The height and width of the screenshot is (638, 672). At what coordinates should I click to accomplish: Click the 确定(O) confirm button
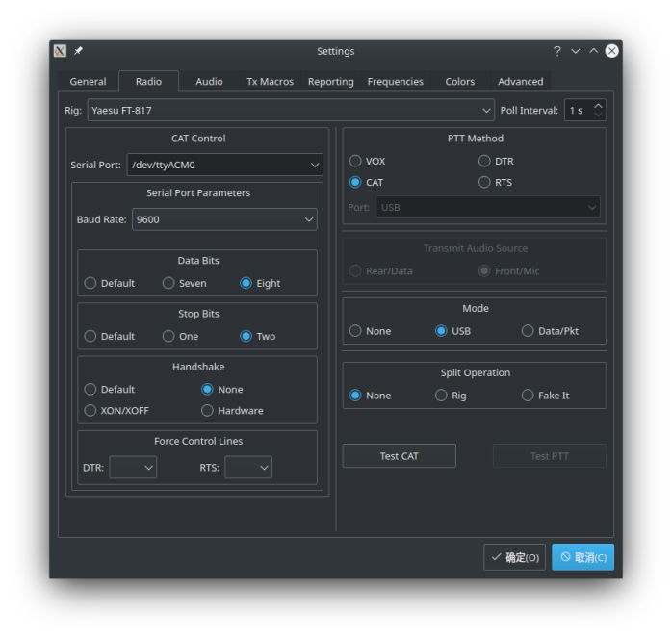click(x=514, y=557)
